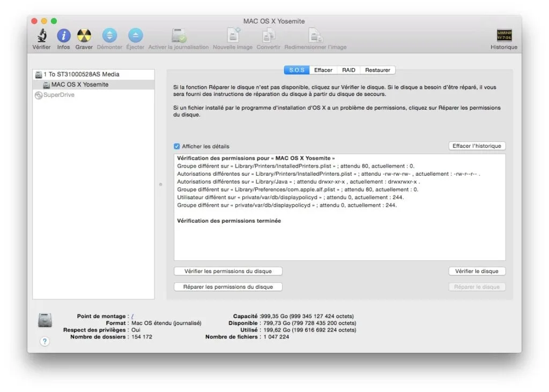This screenshot has height=392, width=549.
Task: Click the Vérifier le disque button
Action: click(477, 271)
